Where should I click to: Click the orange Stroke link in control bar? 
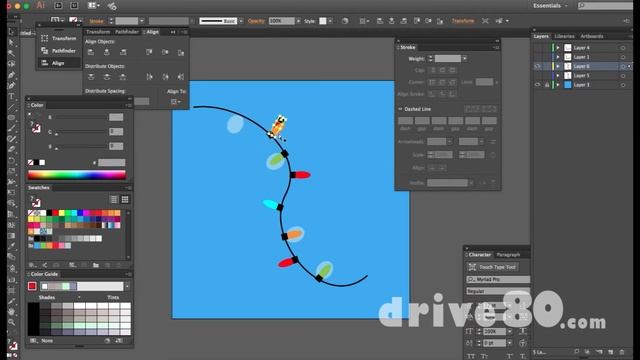[x=96, y=21]
